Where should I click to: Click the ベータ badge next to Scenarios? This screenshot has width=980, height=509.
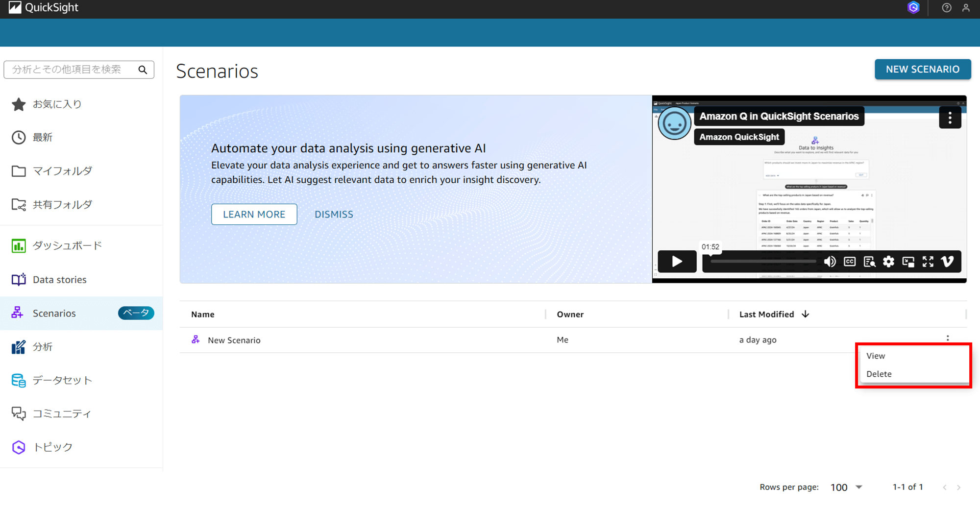coord(136,313)
